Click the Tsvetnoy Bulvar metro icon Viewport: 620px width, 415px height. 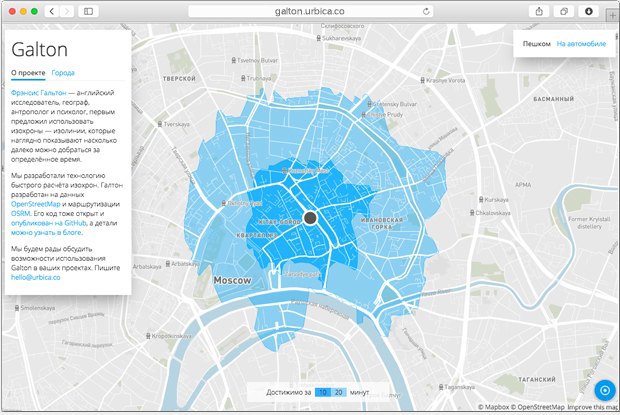(x=233, y=60)
